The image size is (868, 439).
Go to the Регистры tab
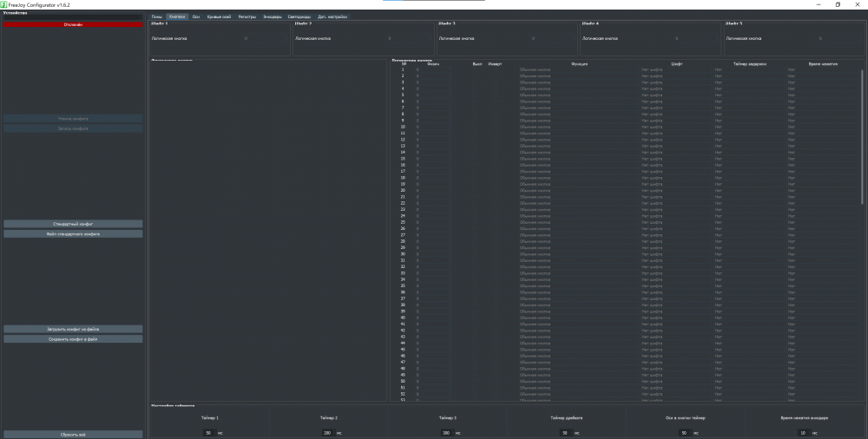[247, 16]
